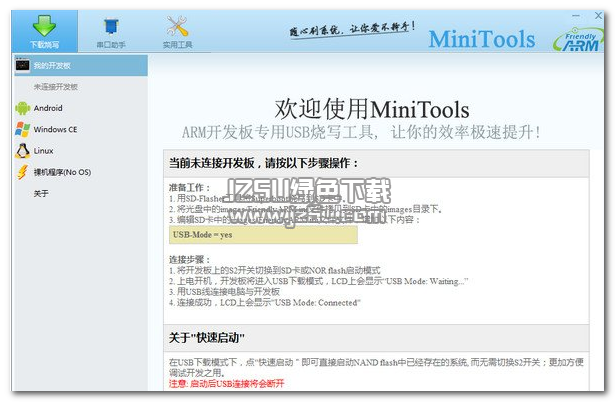The width and height of the screenshot is (615, 402).
Task: Open the 裸机程序(No OS) section
Action: (x=62, y=172)
